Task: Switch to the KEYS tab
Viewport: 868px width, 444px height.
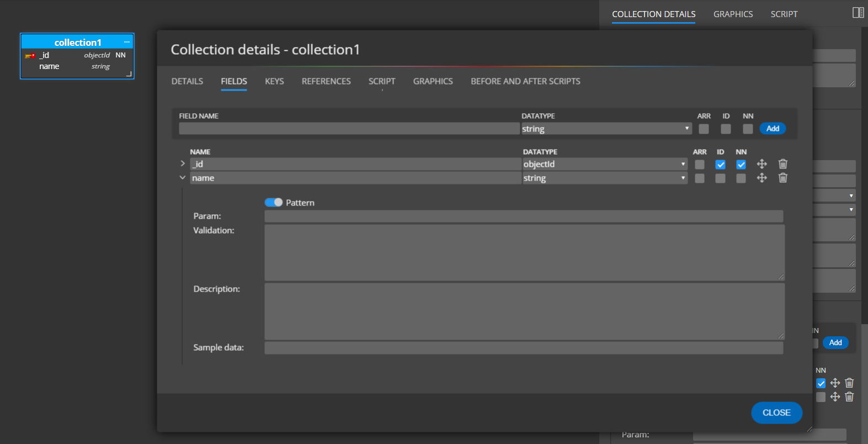Action: point(274,81)
